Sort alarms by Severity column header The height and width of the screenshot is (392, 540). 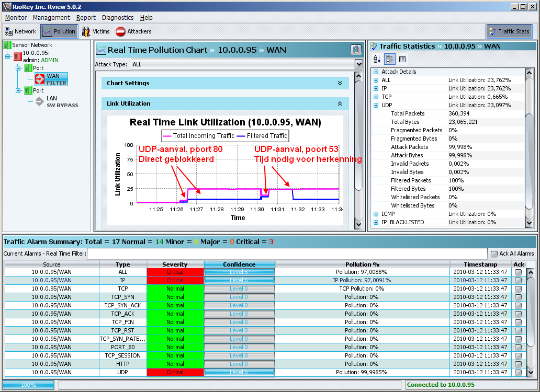pyautogui.click(x=175, y=264)
